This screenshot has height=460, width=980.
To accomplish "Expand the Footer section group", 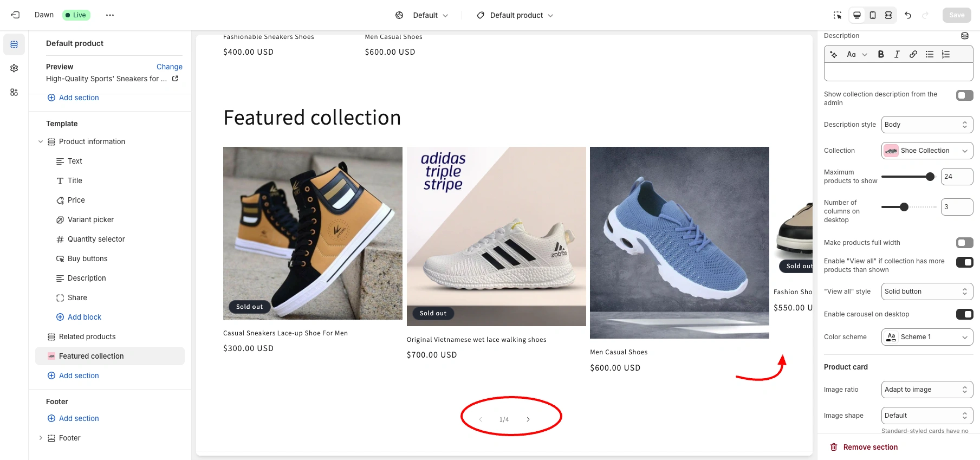I will 40,438.
